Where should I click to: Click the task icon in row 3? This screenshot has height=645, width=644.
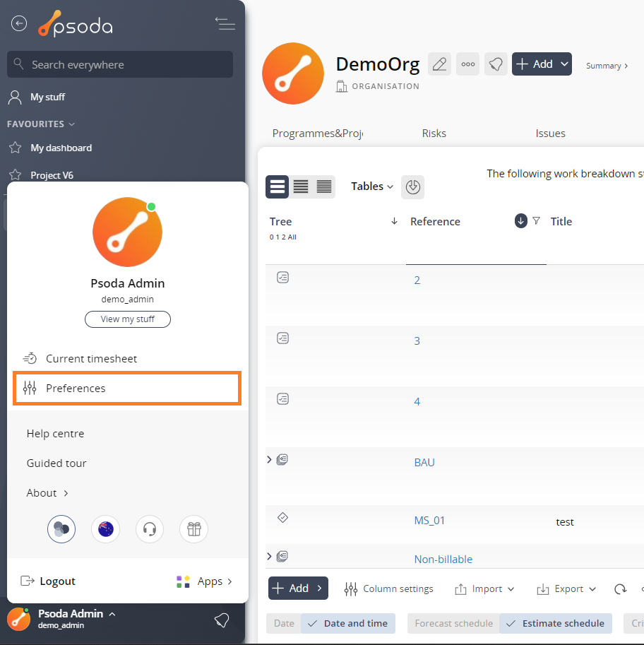coord(283,338)
